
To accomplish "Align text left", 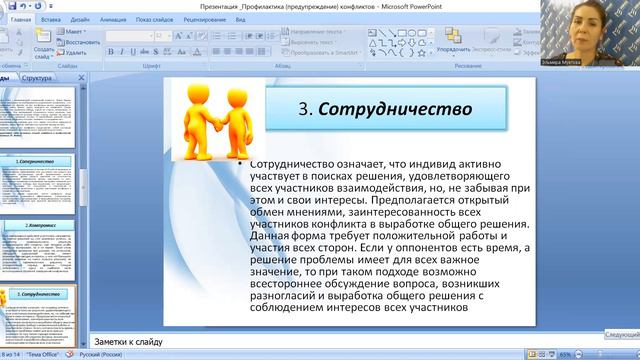I will [x=216, y=51].
